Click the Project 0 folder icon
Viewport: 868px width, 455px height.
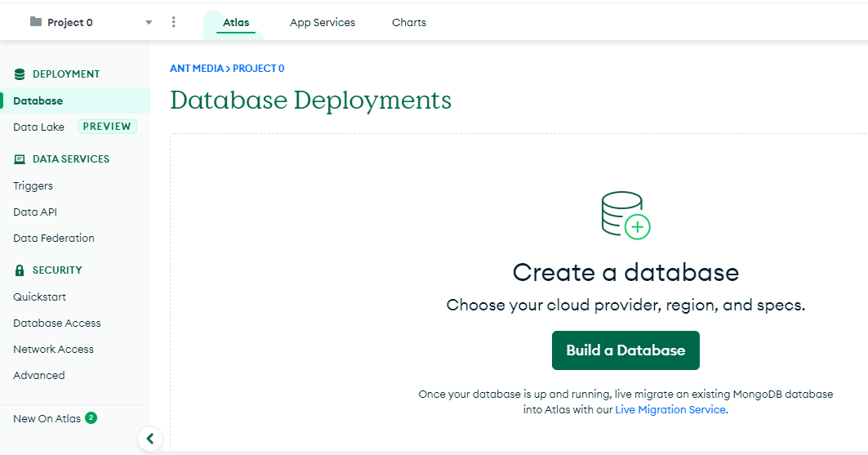pyautogui.click(x=36, y=21)
